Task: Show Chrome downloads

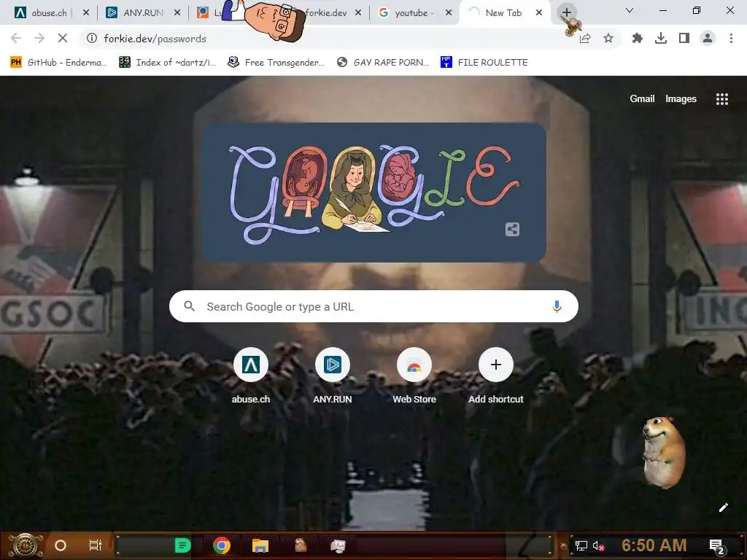Action: [661, 38]
